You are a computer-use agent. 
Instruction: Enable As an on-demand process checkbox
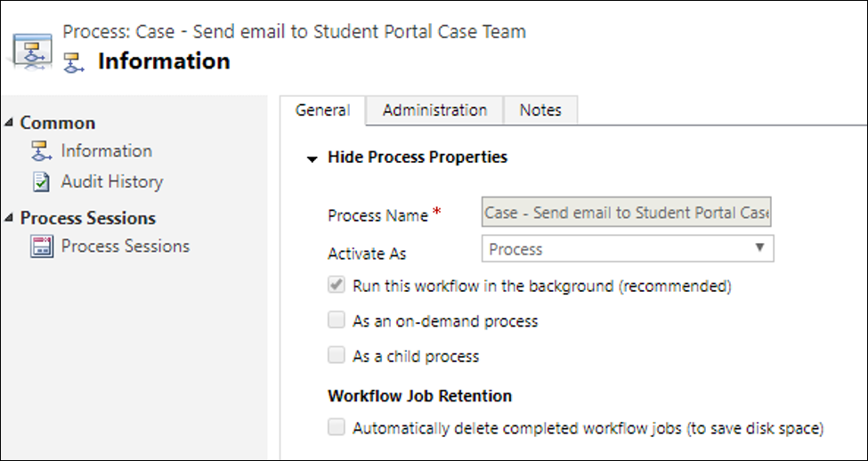pyautogui.click(x=337, y=320)
